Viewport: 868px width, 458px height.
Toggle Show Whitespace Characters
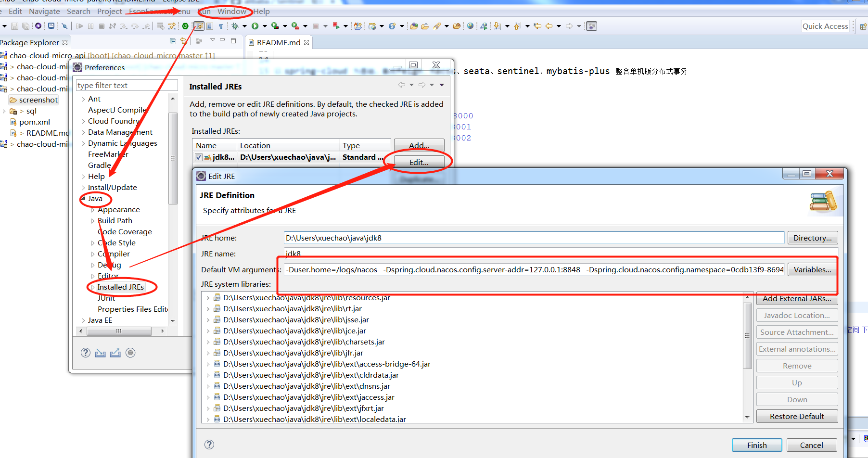[221, 26]
